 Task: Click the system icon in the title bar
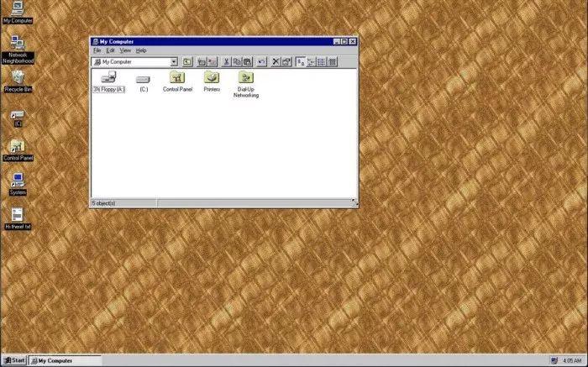[95, 42]
